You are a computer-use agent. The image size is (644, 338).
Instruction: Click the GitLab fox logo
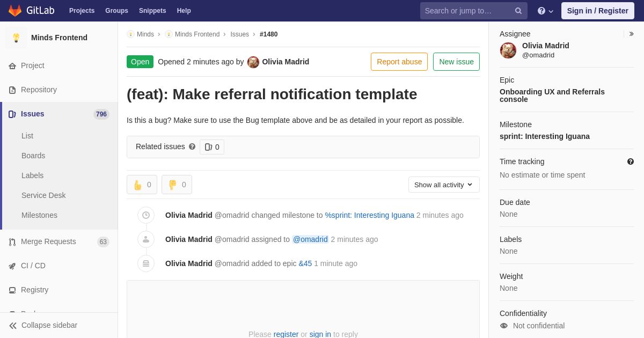(x=15, y=11)
